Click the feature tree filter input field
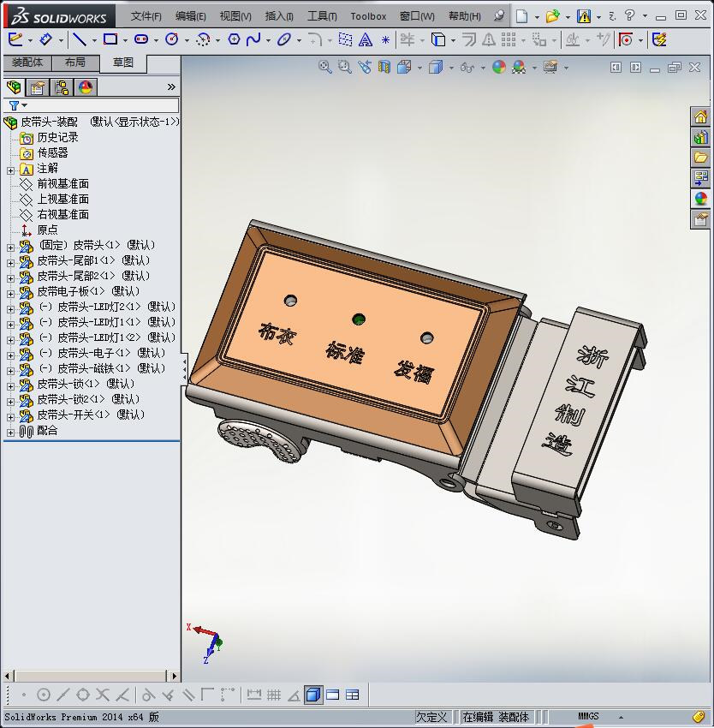The height and width of the screenshot is (728, 714). [x=103, y=105]
